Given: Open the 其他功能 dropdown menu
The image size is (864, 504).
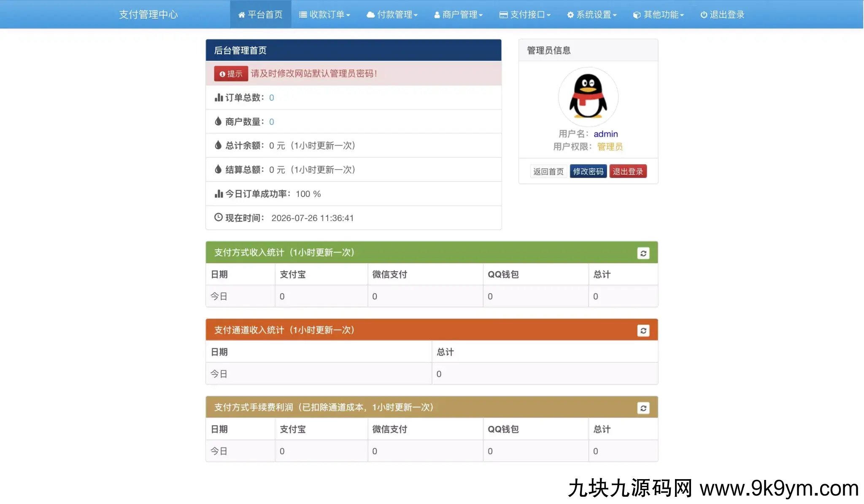Looking at the screenshot, I should (x=658, y=14).
